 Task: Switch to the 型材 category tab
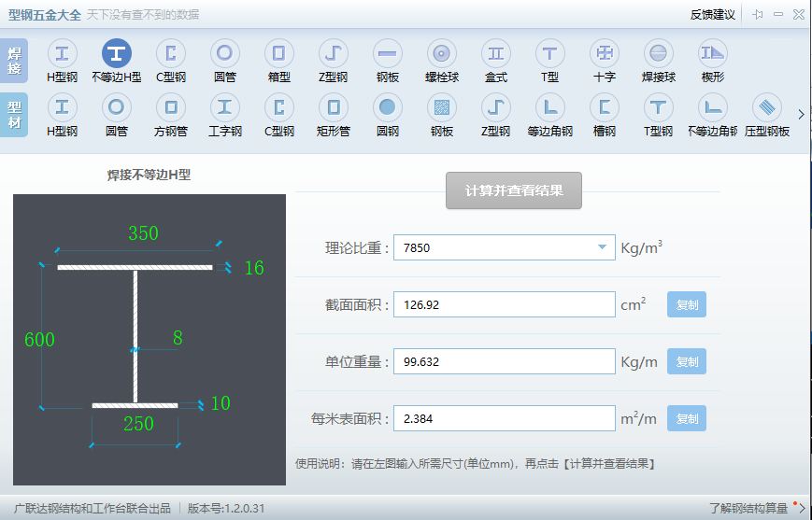tap(14, 114)
